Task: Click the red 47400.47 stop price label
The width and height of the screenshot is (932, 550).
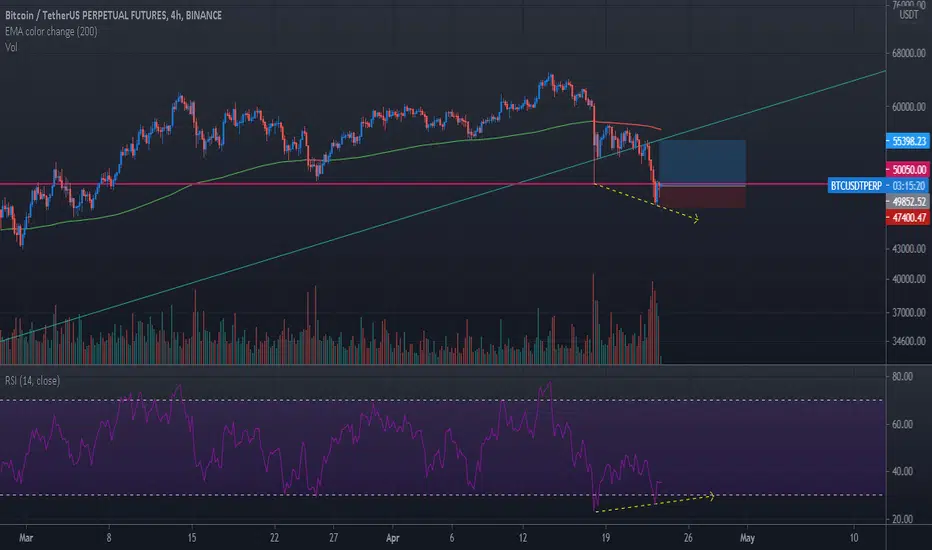Action: tap(907, 218)
